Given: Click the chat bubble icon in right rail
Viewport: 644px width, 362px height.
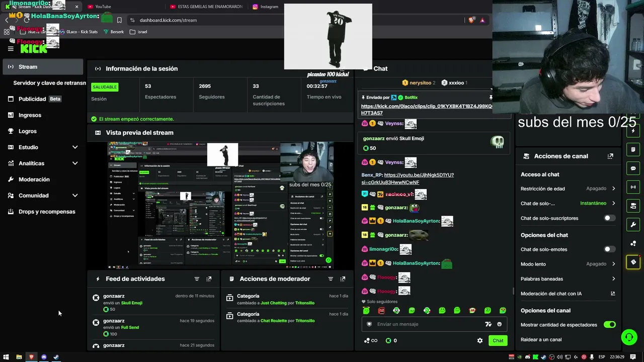Looking at the screenshot, I should tap(633, 168).
